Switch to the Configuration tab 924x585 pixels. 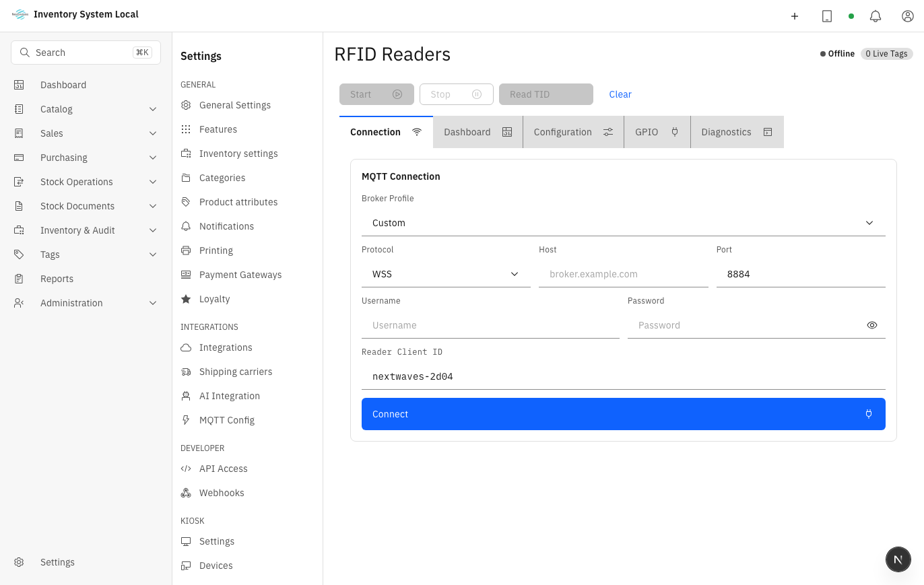tap(574, 132)
